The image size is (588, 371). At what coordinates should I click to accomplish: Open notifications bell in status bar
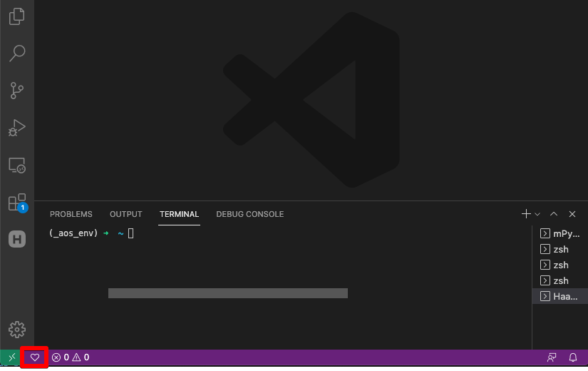(572, 357)
